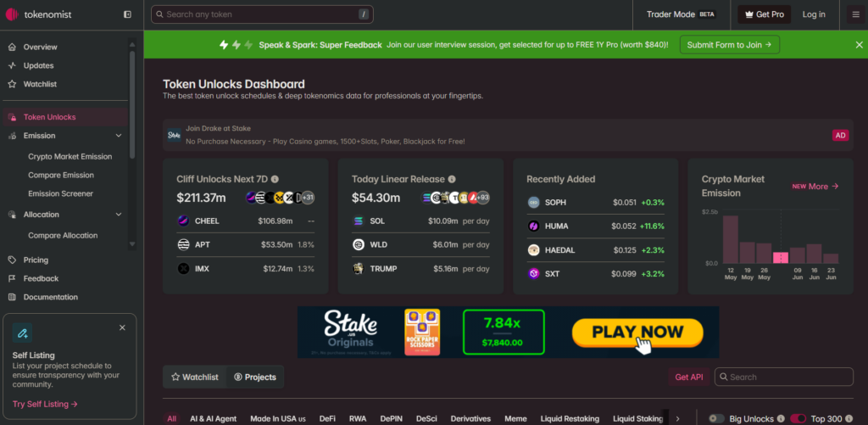Click the SOPH token icon

click(x=534, y=202)
